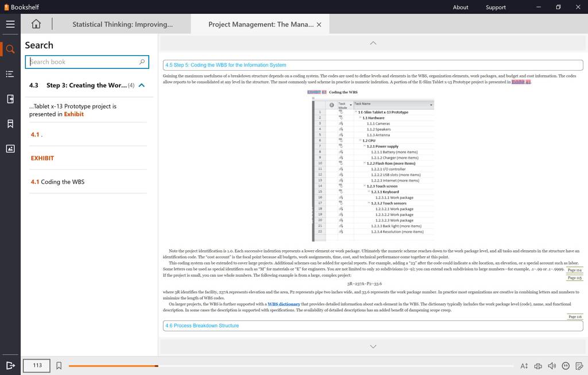The width and height of the screenshot is (588, 375).
Task: Open the table of contents icon
Action: pyautogui.click(x=10, y=74)
